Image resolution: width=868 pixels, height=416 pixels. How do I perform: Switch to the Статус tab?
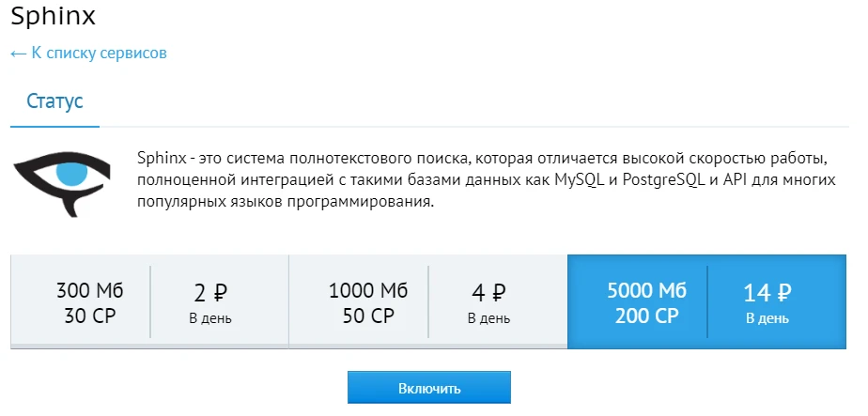click(54, 100)
